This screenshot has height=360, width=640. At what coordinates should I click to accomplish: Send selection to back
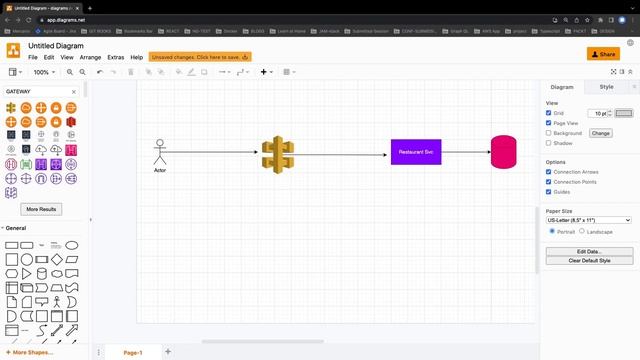pyautogui.click(x=161, y=72)
